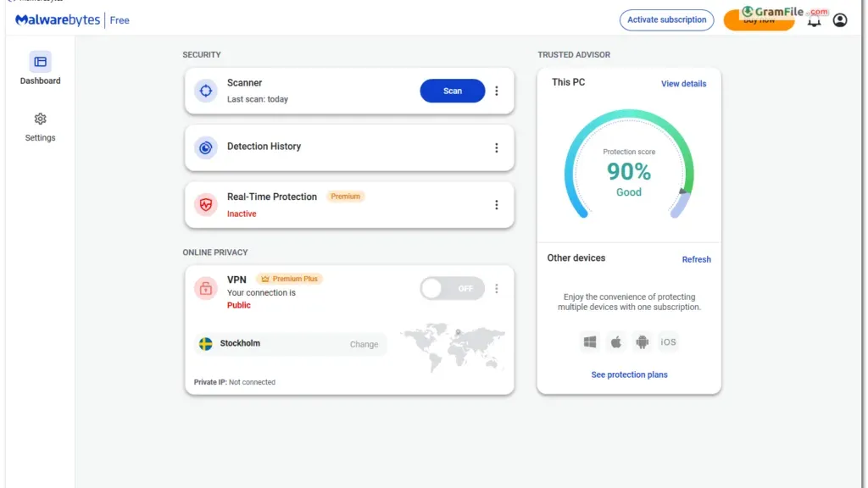Refresh the Other devices list
Image resolution: width=868 pixels, height=488 pixels.
(697, 259)
